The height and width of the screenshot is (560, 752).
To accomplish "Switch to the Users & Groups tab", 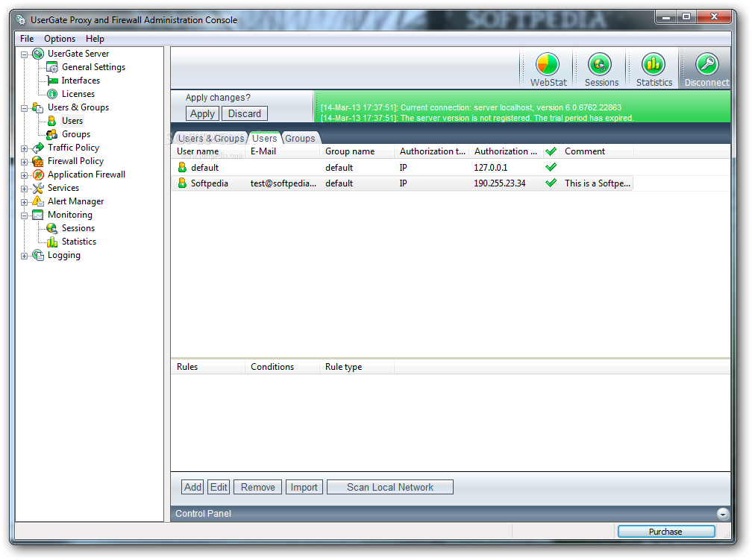I will click(210, 138).
